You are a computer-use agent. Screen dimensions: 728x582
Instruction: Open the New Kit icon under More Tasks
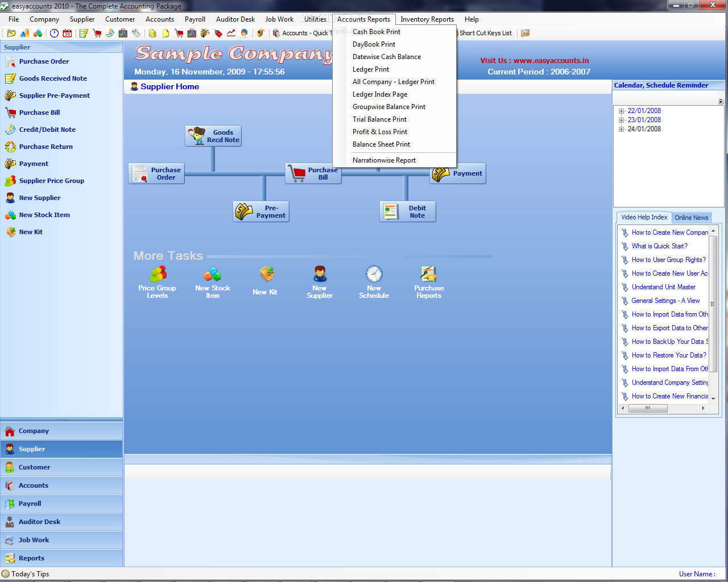266,281
